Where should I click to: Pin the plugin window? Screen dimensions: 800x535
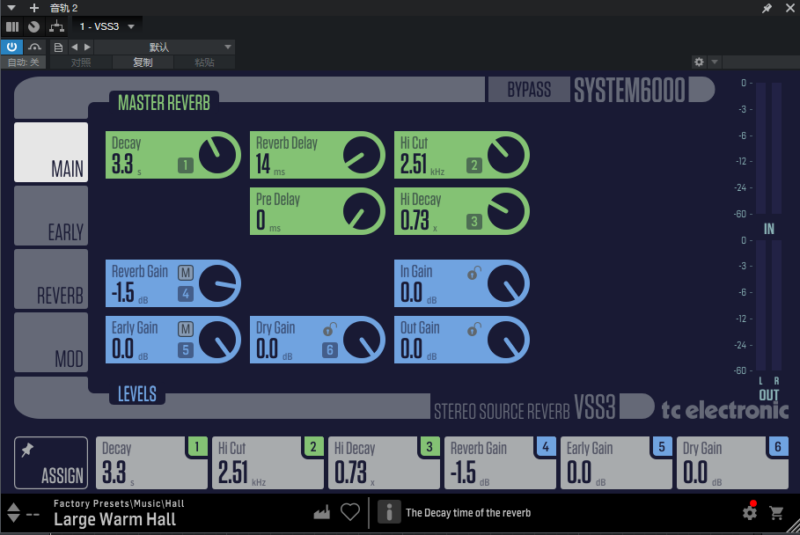click(x=767, y=8)
